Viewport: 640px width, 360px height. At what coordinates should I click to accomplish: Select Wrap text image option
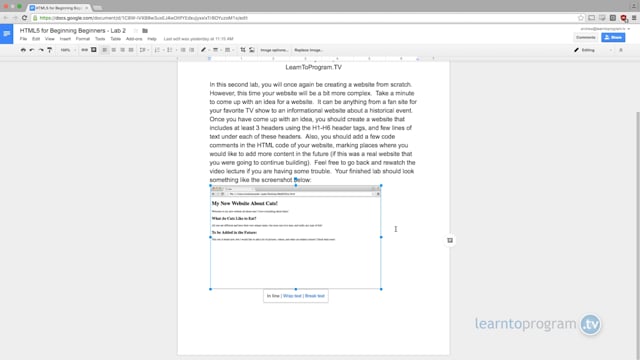(292, 296)
